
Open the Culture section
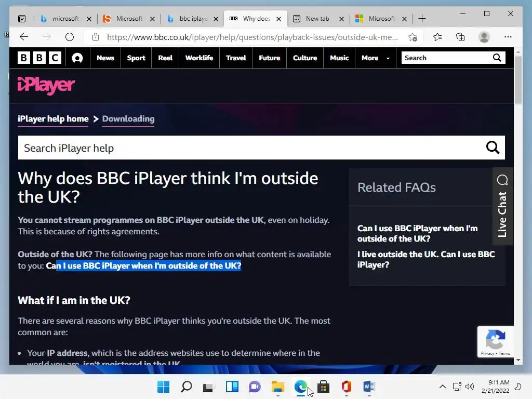[305, 58]
